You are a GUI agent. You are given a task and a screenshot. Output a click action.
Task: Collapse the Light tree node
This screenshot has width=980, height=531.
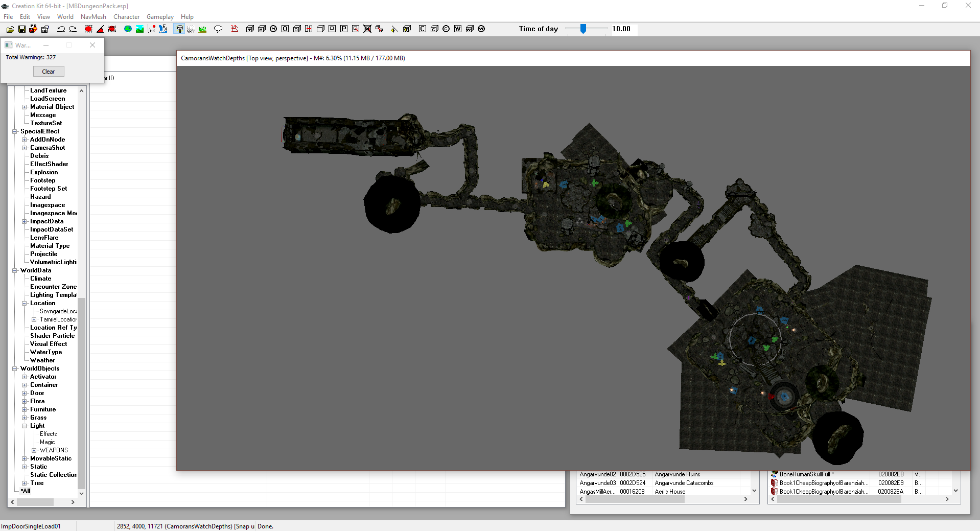tap(25, 426)
